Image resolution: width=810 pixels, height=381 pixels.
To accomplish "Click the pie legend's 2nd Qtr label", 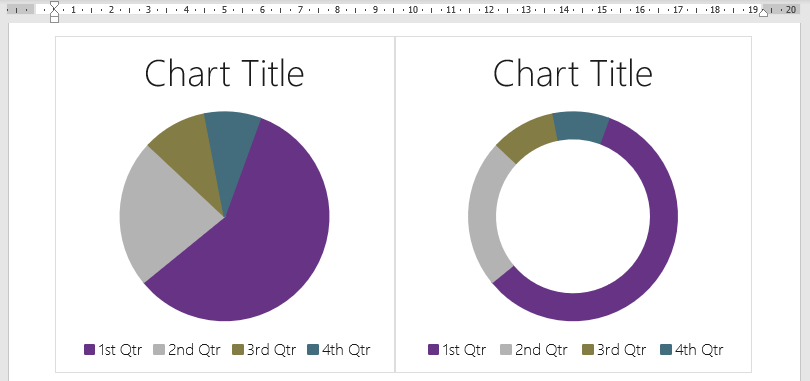I will click(x=194, y=350).
